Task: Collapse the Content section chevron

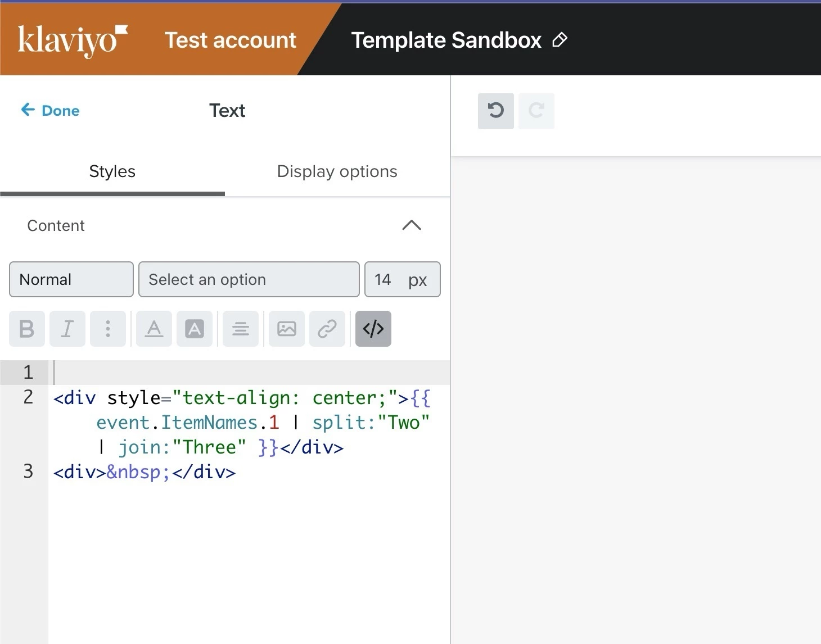Action: pos(412,225)
